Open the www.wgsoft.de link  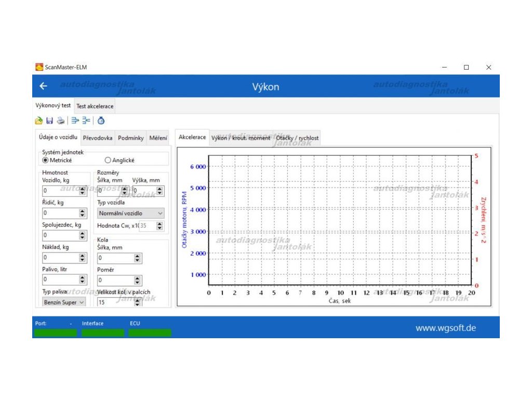(445, 328)
